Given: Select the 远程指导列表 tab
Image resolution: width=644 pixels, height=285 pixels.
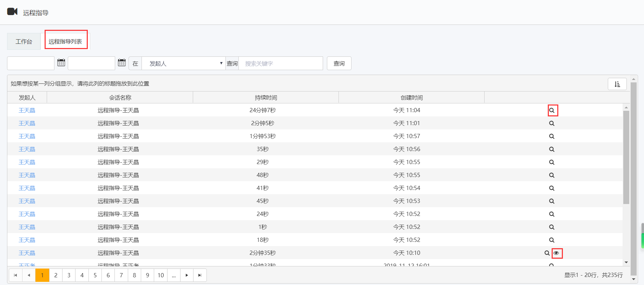Looking at the screenshot, I should click(65, 41).
